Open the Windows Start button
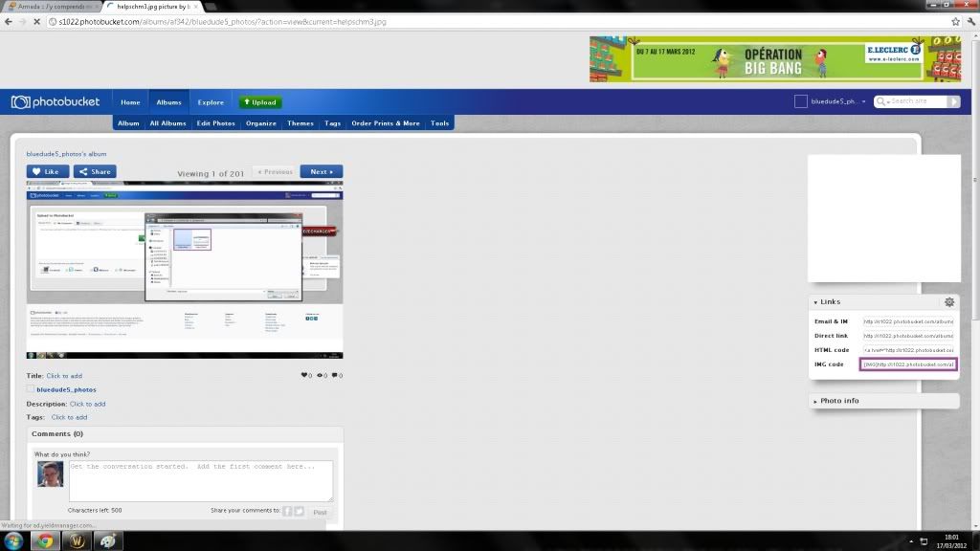The image size is (980, 551). coord(13,541)
